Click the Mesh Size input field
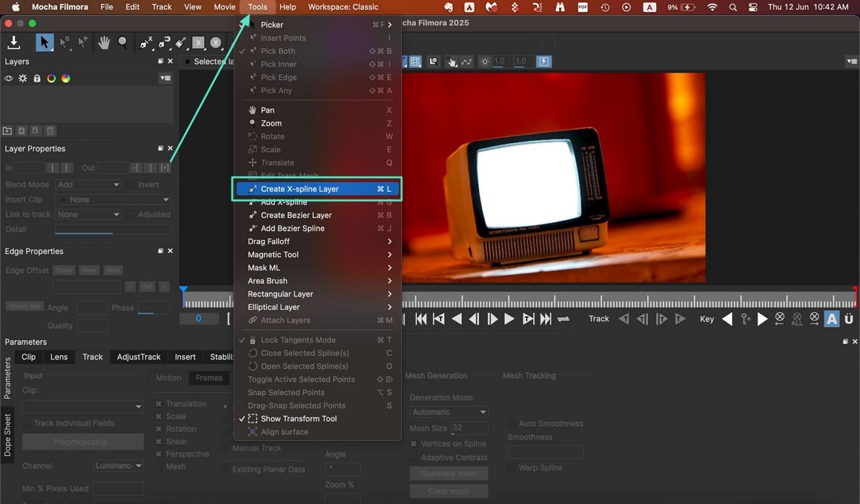The width and height of the screenshot is (860, 504). 470,429
